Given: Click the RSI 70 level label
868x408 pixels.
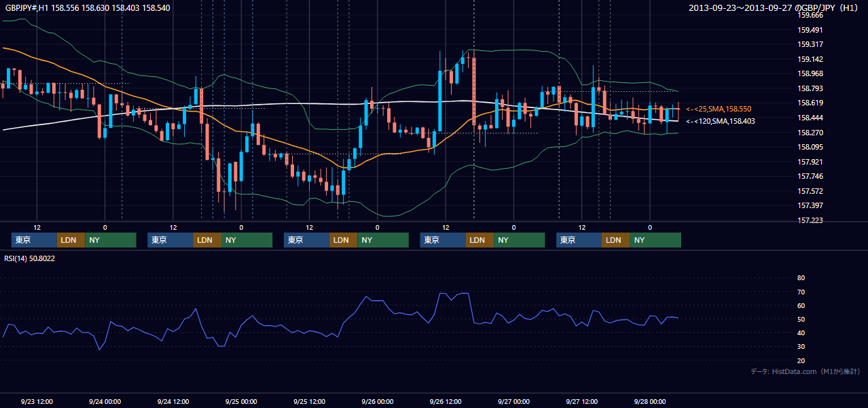Looking at the screenshot, I should coord(801,292).
